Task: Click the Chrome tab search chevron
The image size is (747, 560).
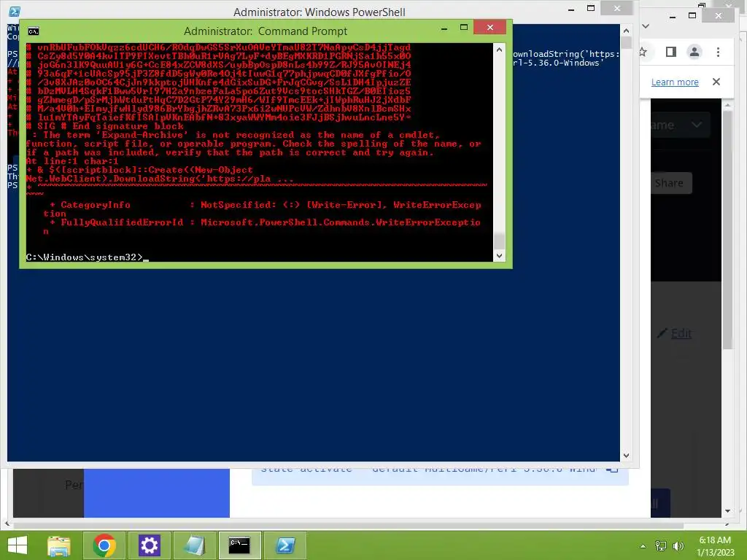Action: click(646, 26)
